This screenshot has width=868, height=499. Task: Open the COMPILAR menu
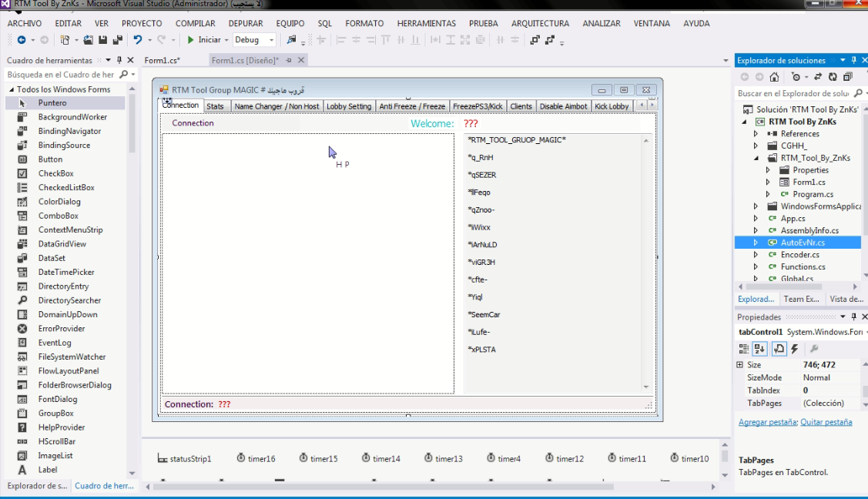(x=196, y=23)
